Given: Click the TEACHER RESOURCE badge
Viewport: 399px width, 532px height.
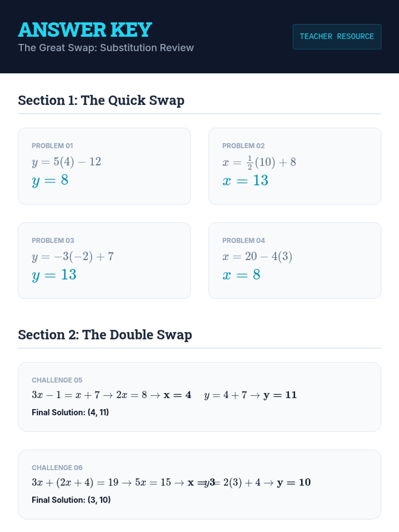Looking at the screenshot, I should 337,37.
